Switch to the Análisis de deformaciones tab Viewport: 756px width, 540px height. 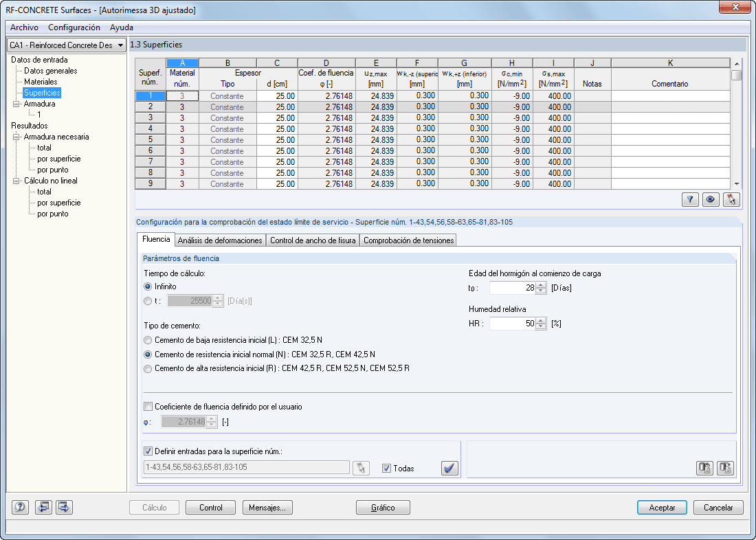[x=220, y=240]
